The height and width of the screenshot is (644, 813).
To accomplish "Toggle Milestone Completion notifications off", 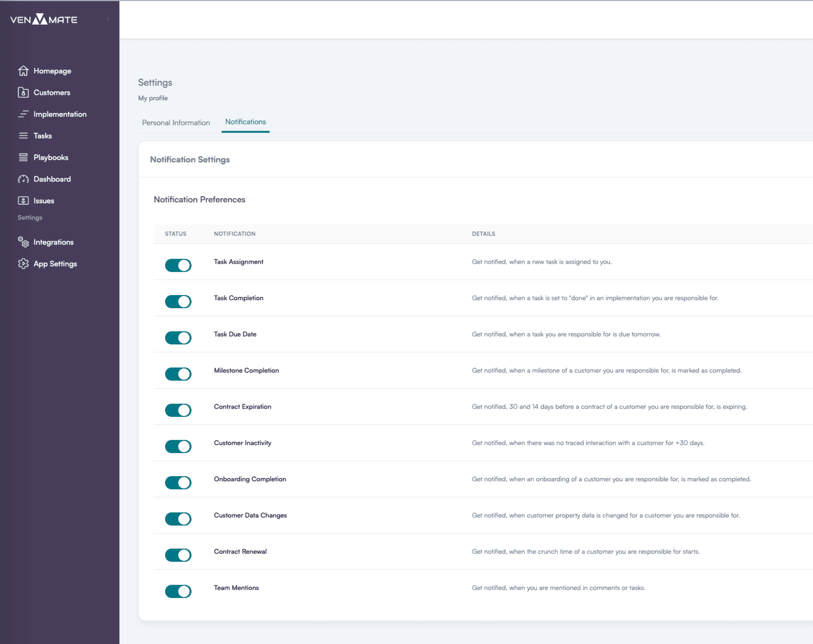I will [x=178, y=374].
